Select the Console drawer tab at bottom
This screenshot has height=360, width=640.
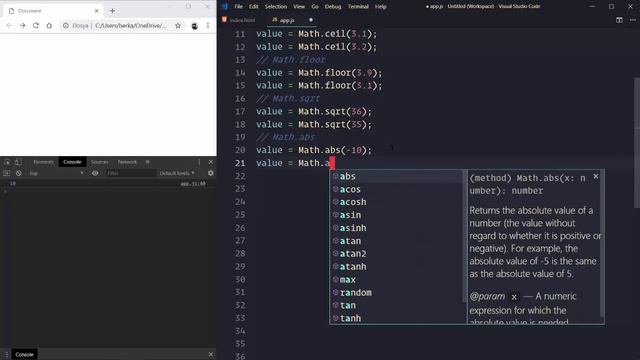click(24, 354)
